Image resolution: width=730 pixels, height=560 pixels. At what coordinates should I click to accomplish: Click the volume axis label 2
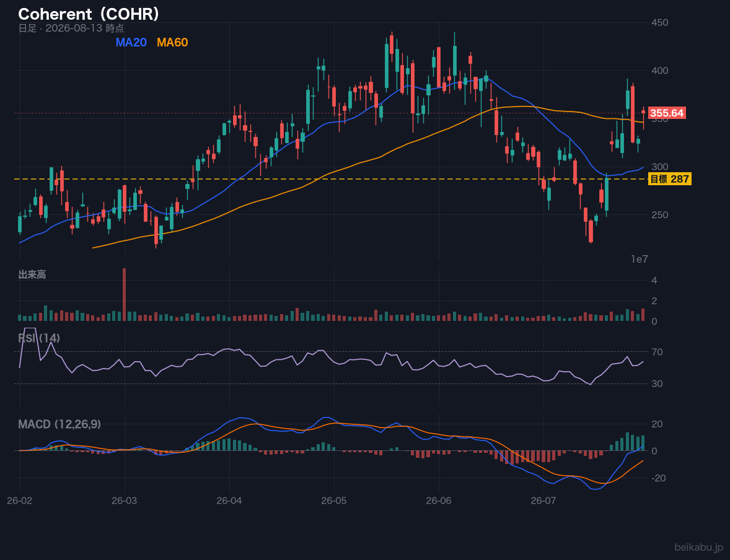point(654,300)
